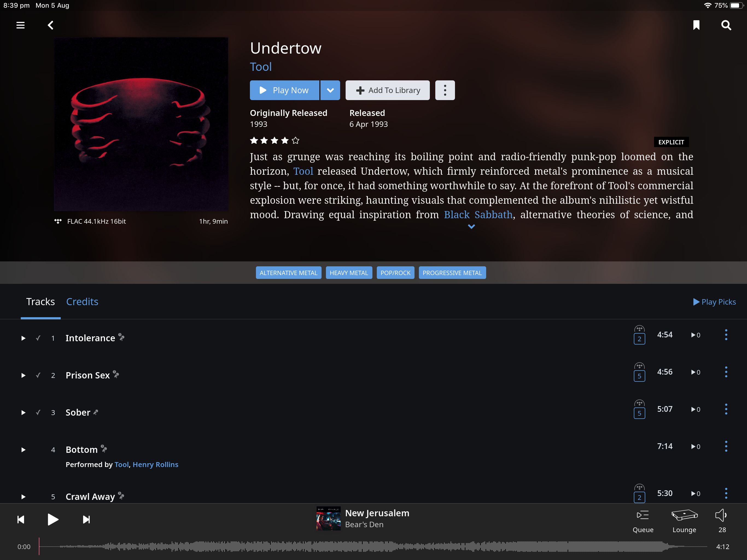
Task: Toggle the checkmark pick on Sober
Action: [x=38, y=412]
